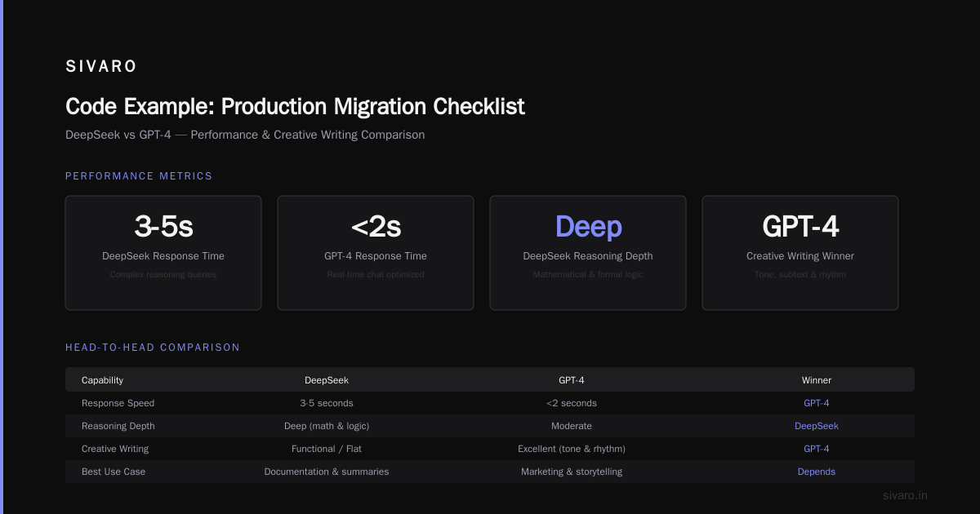Click the "DeepSeek" table column header

327,380
